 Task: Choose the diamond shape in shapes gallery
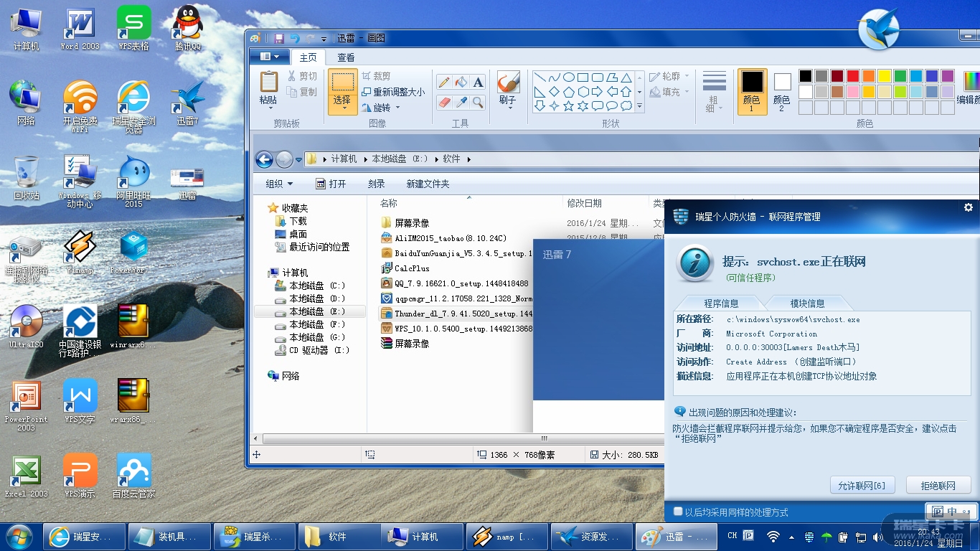point(554,92)
